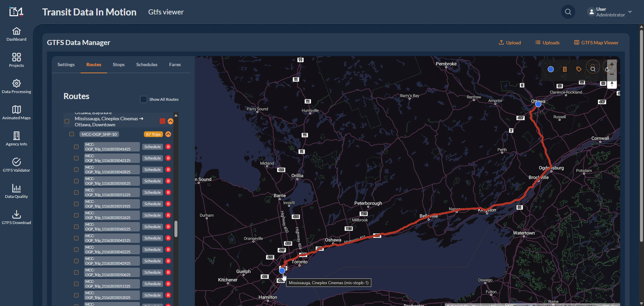Select the tag labels icon on map
644x306 pixels.
coord(579,69)
